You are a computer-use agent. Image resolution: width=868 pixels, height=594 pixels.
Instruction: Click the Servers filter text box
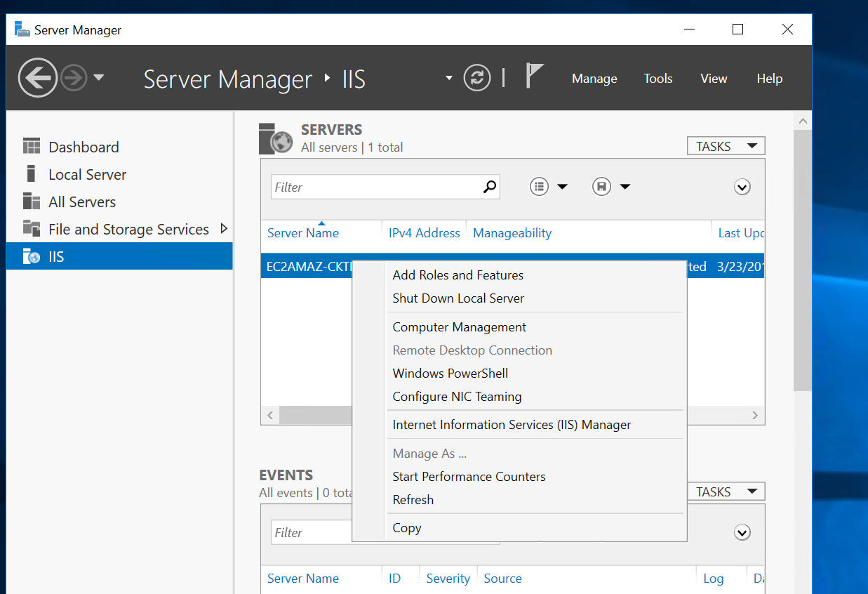pyautogui.click(x=375, y=187)
